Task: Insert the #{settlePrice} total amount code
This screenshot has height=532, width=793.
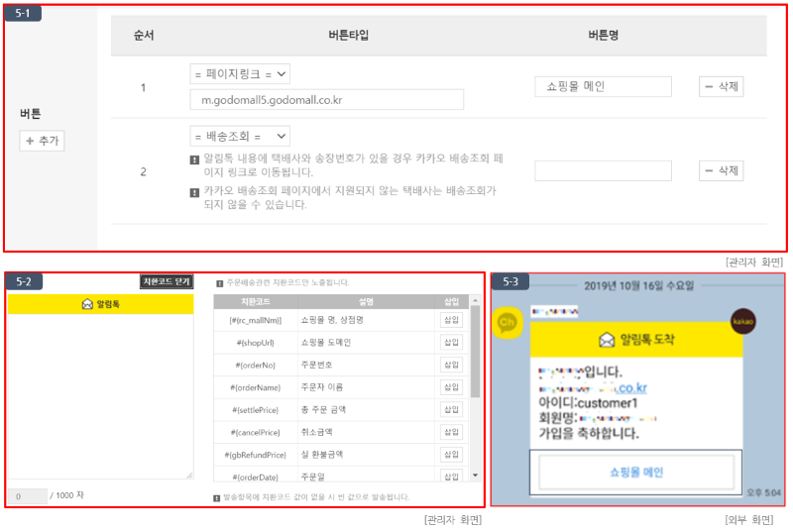Action: 451,409
